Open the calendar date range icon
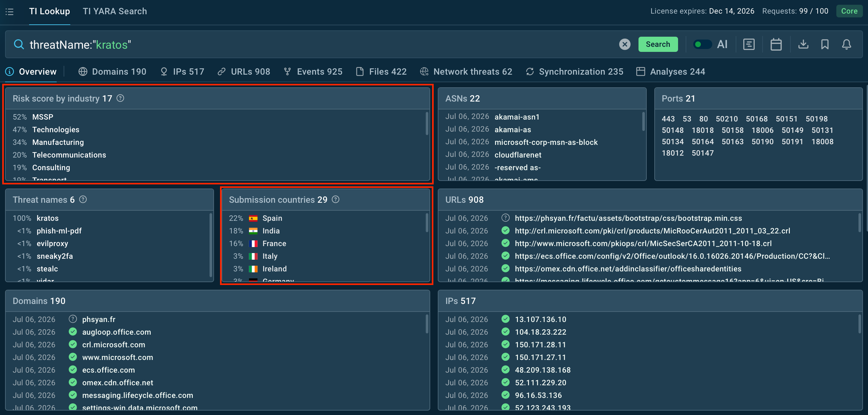Viewport: 868px width, 415px height. point(776,44)
